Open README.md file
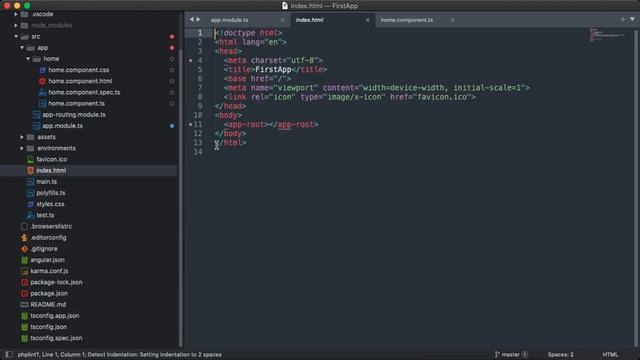The height and width of the screenshot is (360, 640). 48,304
